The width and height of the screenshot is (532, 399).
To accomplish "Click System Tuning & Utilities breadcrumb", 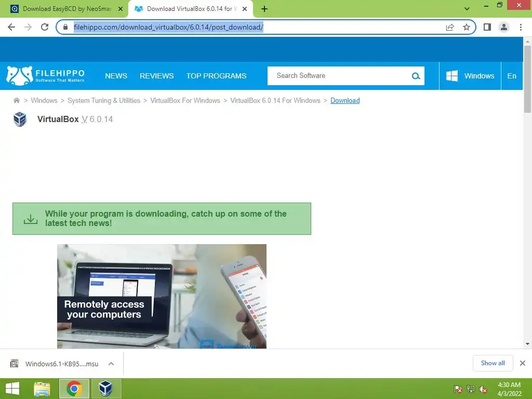I will [x=104, y=100].
